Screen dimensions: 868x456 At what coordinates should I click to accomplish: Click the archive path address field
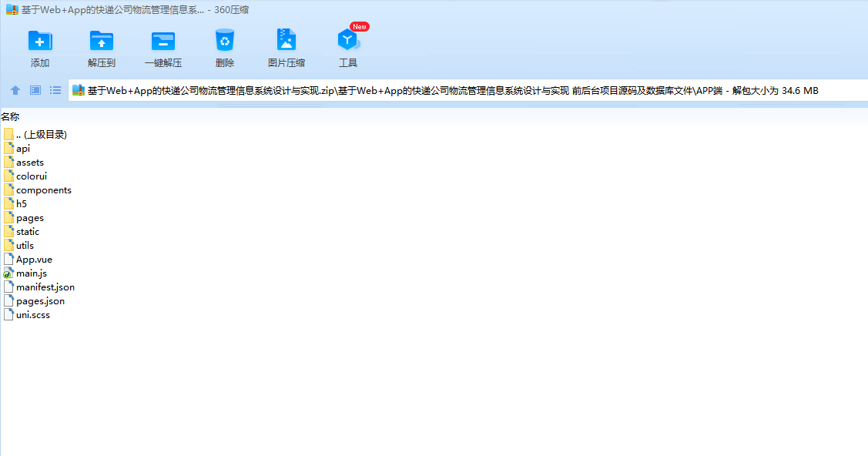468,91
